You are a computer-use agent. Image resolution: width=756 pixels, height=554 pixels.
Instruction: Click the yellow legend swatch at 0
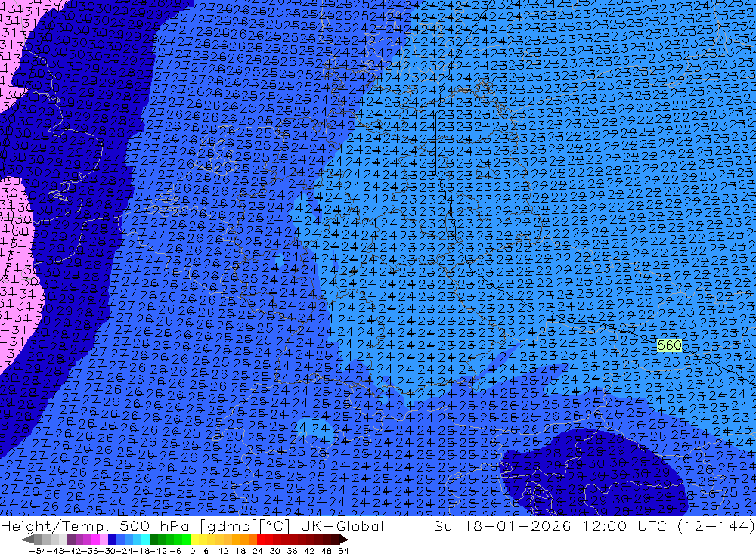tap(195, 539)
